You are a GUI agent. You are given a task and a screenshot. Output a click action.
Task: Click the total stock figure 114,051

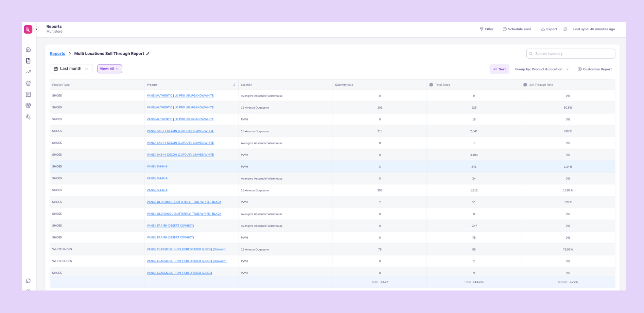pyautogui.click(x=478, y=282)
